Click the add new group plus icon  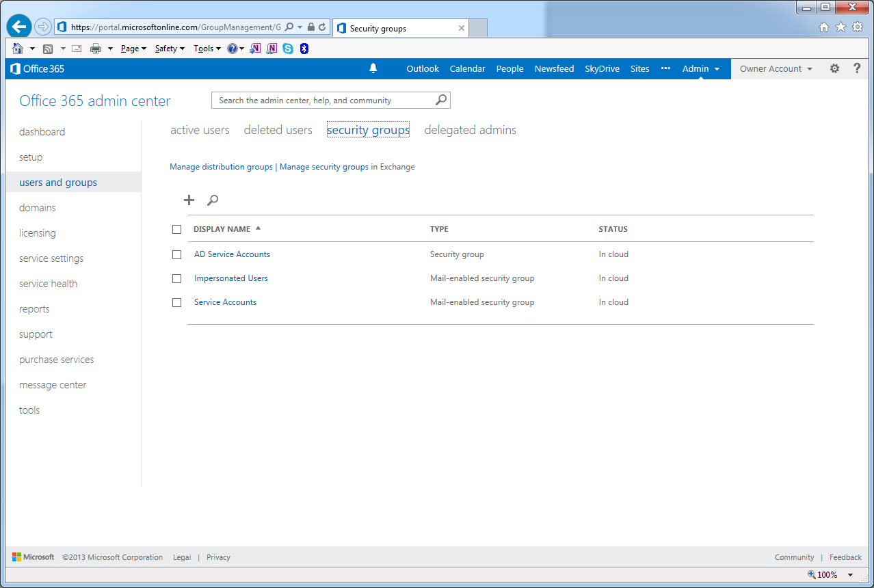click(189, 200)
